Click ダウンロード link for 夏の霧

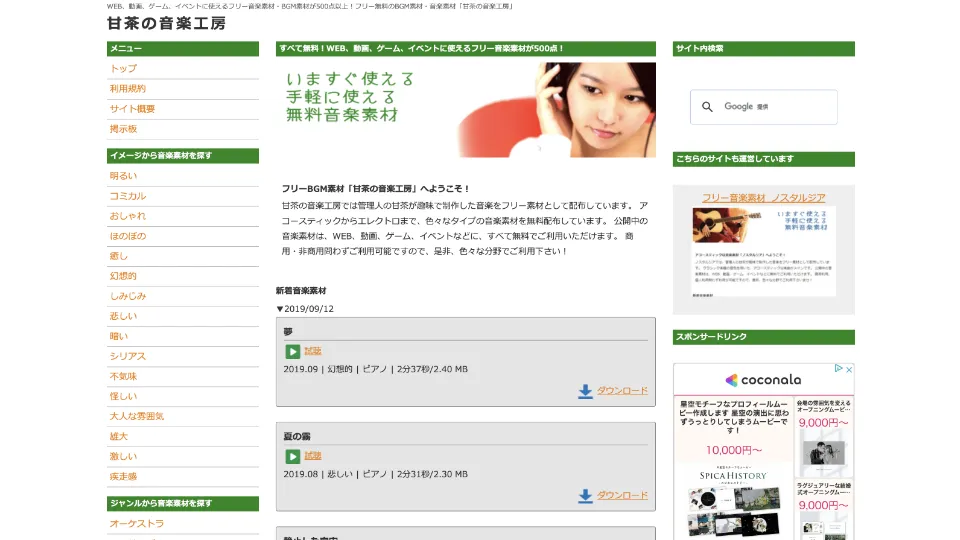coord(622,495)
